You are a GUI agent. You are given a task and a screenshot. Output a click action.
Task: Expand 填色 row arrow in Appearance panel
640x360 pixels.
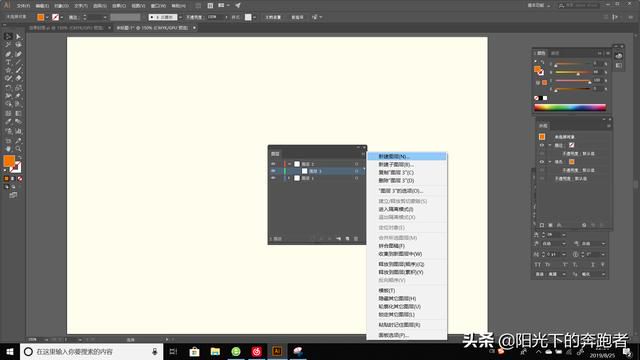tap(550, 162)
